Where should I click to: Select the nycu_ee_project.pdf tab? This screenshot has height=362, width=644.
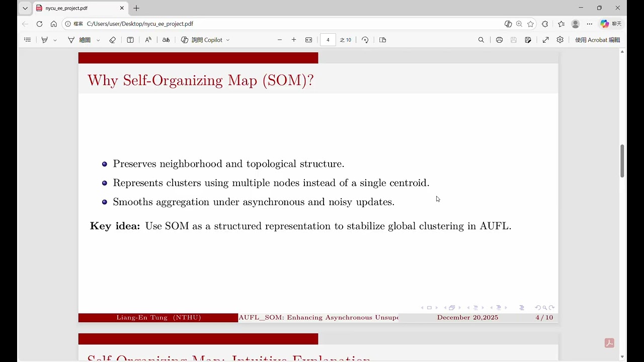[x=80, y=8]
